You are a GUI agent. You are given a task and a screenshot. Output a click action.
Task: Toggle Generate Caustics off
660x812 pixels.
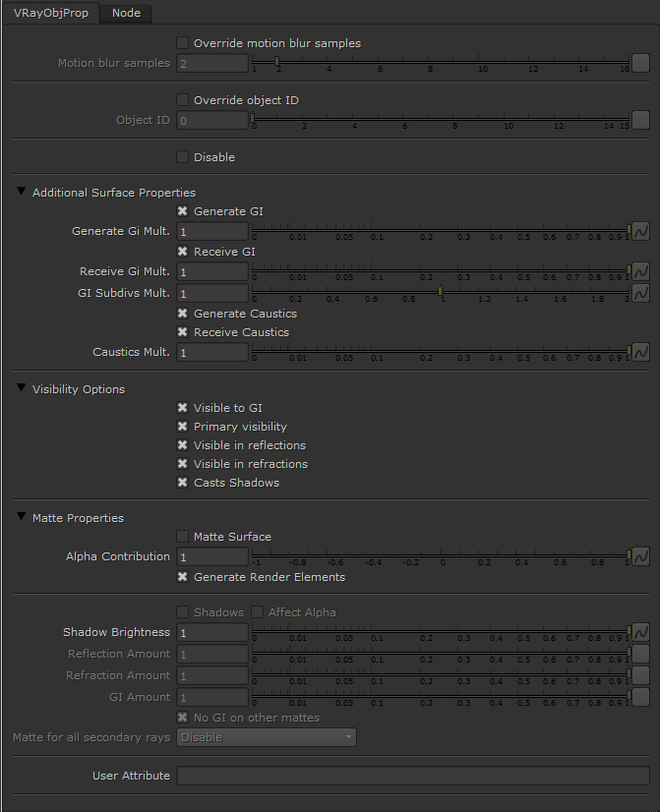[x=182, y=314]
